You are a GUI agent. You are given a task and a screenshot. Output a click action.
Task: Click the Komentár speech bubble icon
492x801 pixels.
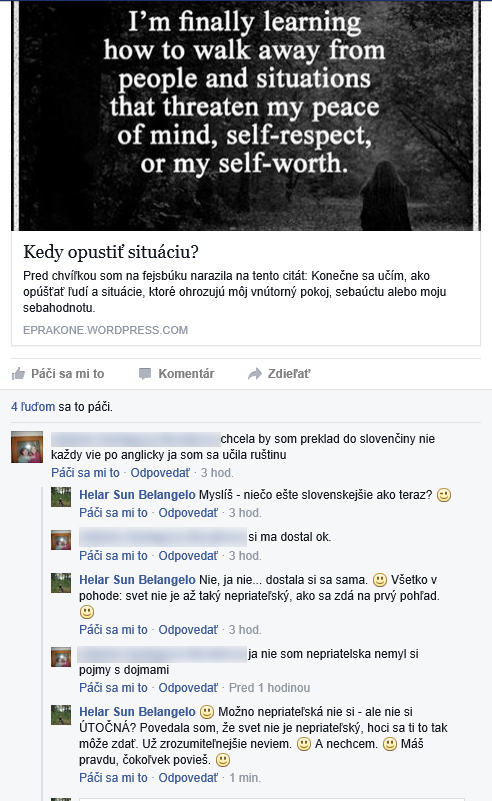click(x=145, y=374)
